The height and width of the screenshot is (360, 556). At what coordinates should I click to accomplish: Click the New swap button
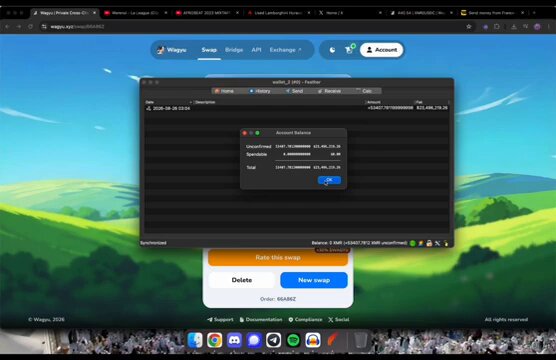point(314,280)
